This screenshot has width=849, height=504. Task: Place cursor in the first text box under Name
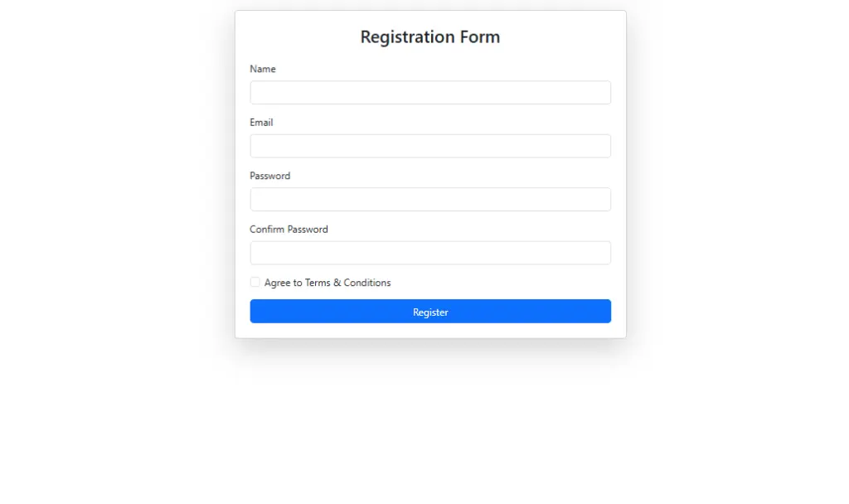pyautogui.click(x=430, y=93)
